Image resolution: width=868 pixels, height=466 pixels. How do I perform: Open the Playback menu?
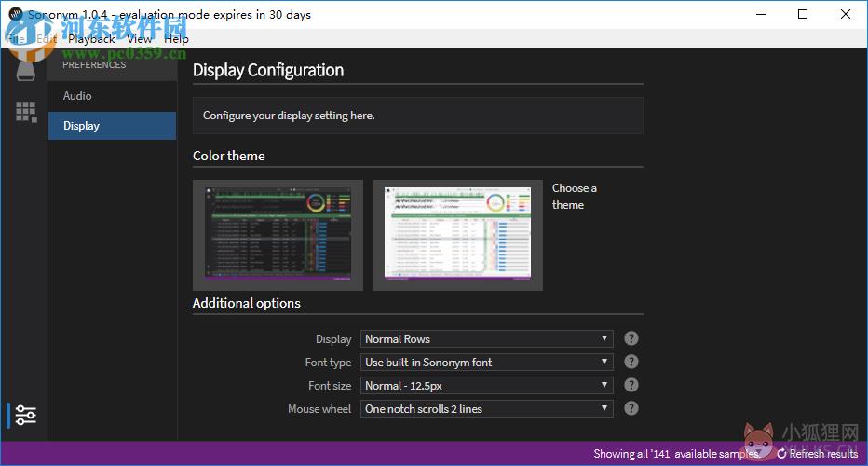click(92, 39)
